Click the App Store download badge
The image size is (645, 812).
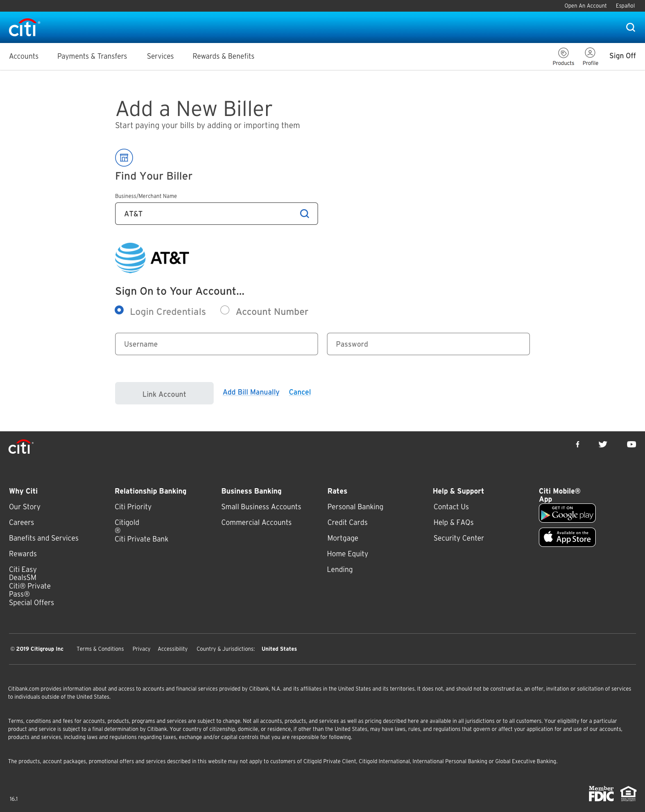click(x=567, y=537)
